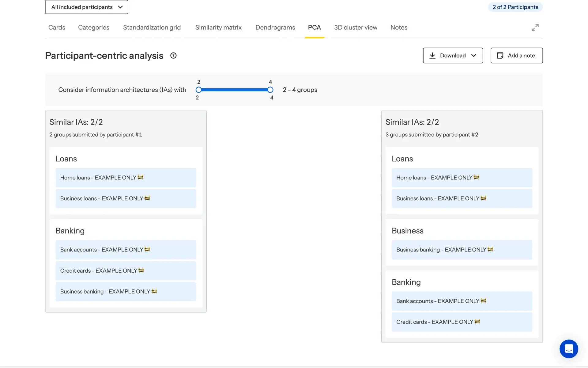Select participant #1's Home loans card
This screenshot has height=368, width=588.
(126, 178)
